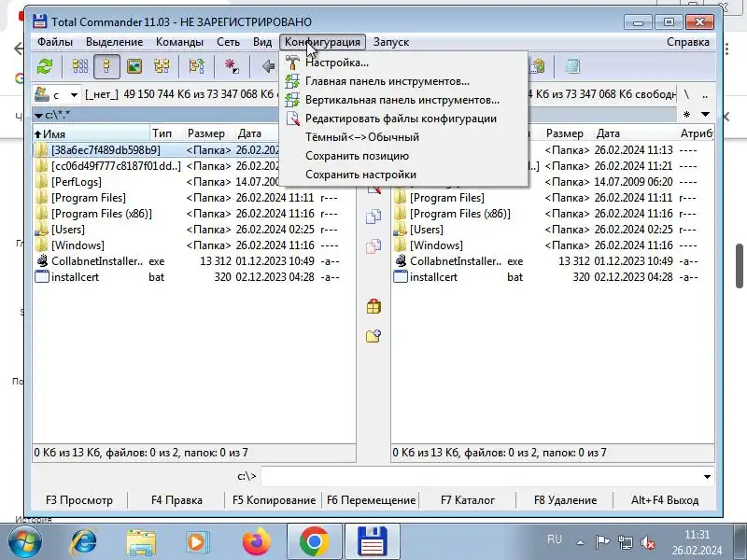Open right panel directory history dropdown arrow

tap(706, 114)
